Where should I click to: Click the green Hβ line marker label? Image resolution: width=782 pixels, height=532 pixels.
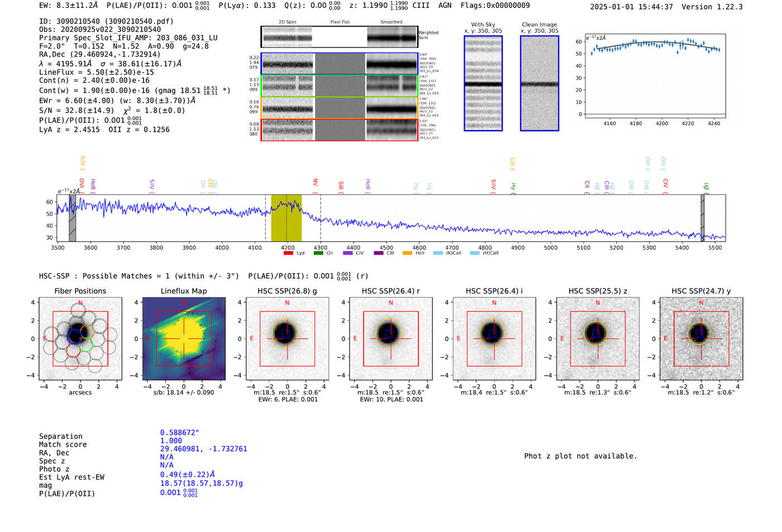pyautogui.click(x=706, y=188)
